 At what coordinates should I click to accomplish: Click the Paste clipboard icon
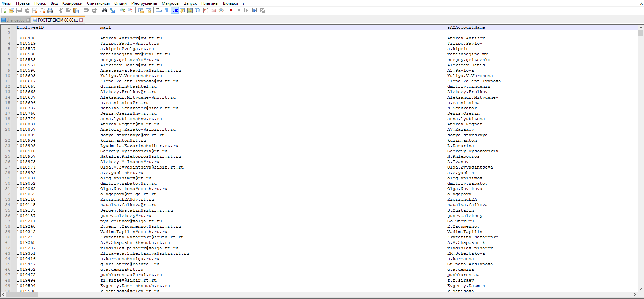76,10
